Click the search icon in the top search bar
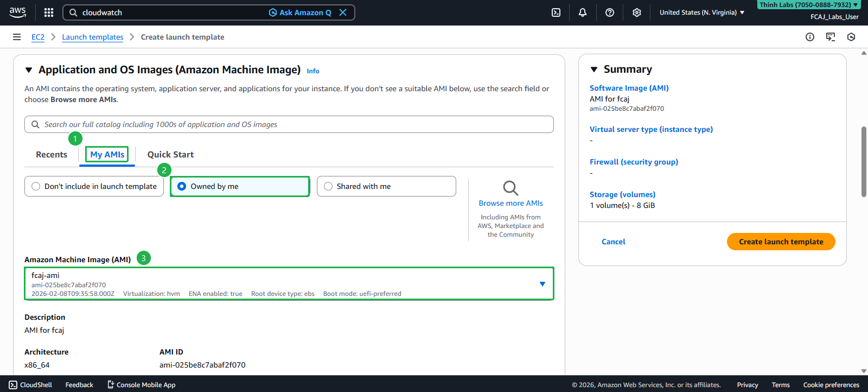 pos(73,12)
